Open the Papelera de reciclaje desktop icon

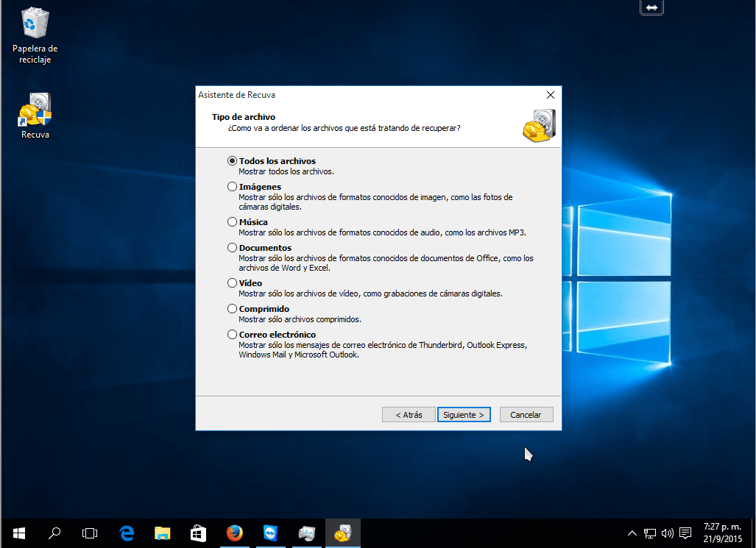coord(35,36)
